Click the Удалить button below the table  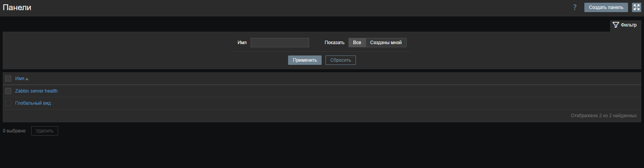pos(44,131)
